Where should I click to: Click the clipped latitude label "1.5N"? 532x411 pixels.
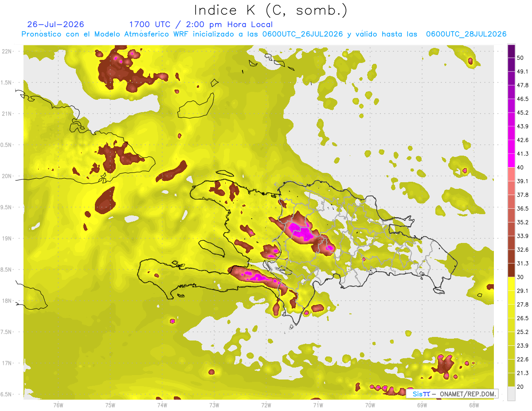tap(6, 83)
